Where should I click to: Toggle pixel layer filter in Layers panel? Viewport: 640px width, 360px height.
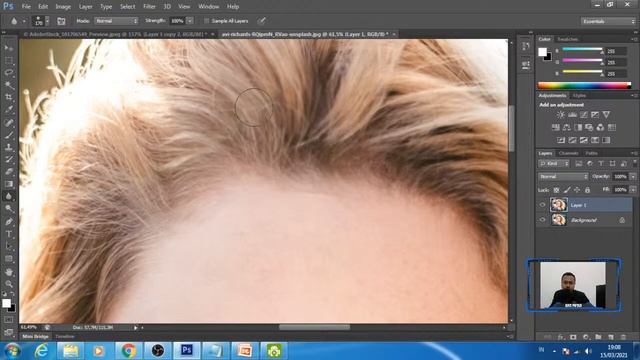click(x=578, y=164)
